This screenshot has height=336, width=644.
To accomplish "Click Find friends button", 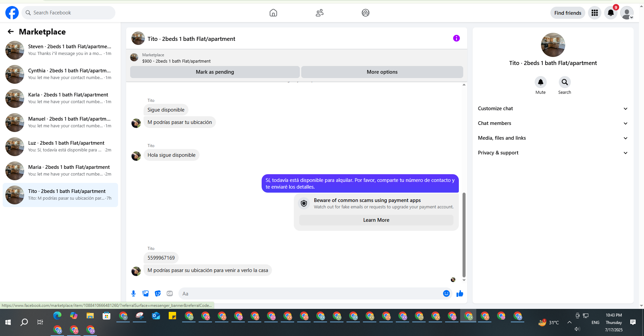I will tap(568, 13).
